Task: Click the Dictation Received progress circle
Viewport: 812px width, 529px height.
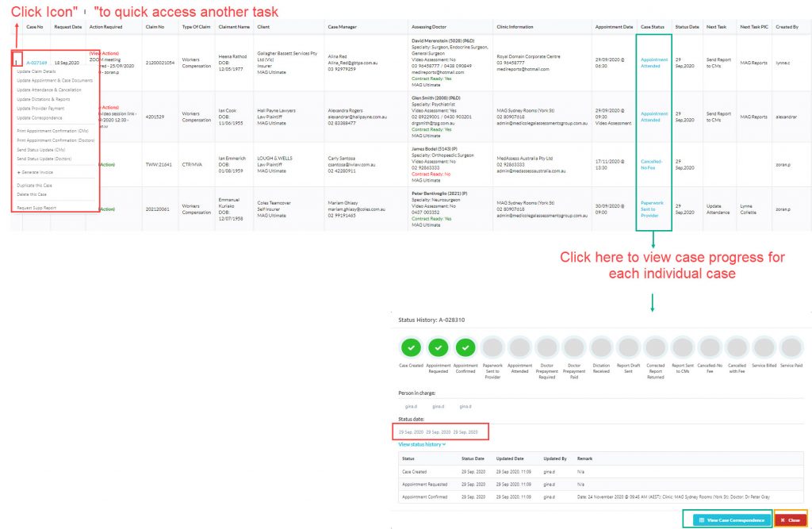Action: 601,347
